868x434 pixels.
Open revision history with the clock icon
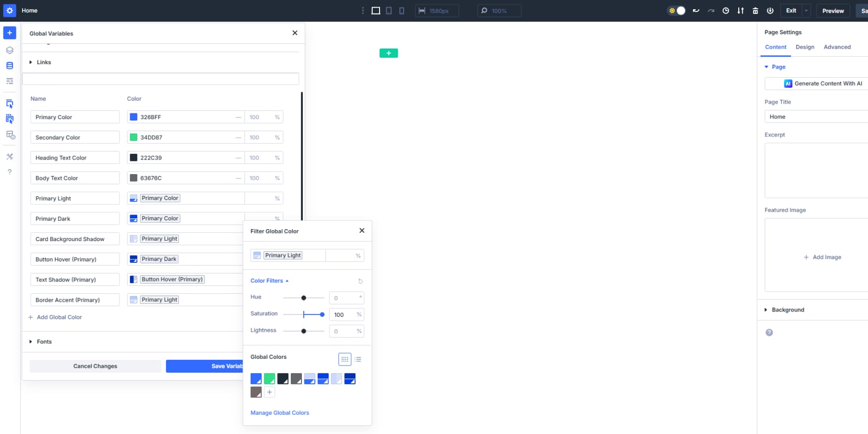click(x=726, y=10)
